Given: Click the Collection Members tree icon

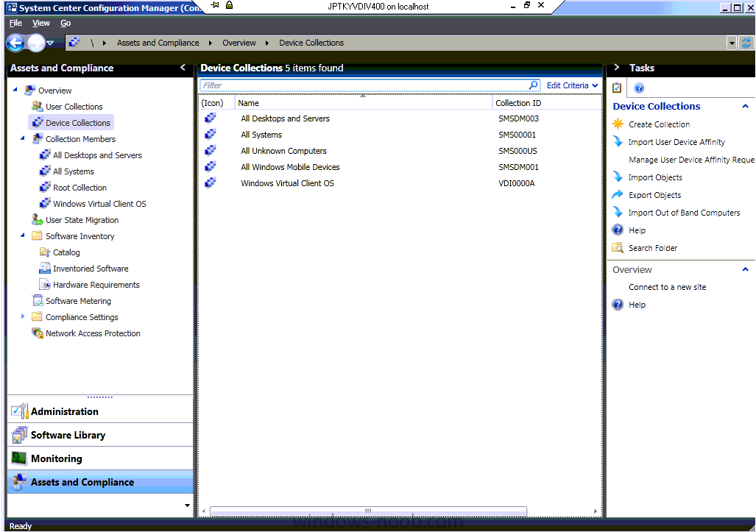Looking at the screenshot, I should click(x=37, y=139).
